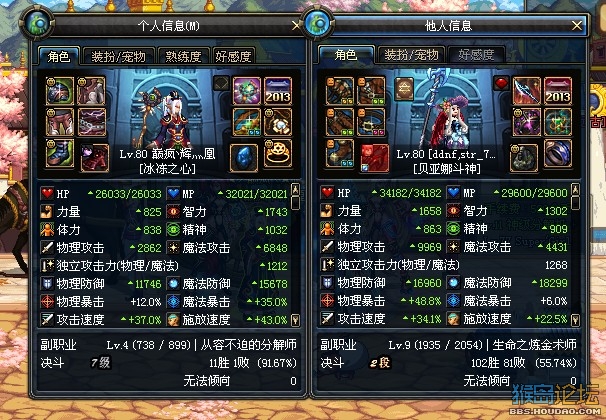Click the red gem slot beside the halberd icon
Image resolution: width=606 pixels, height=420 pixels.
point(501,83)
